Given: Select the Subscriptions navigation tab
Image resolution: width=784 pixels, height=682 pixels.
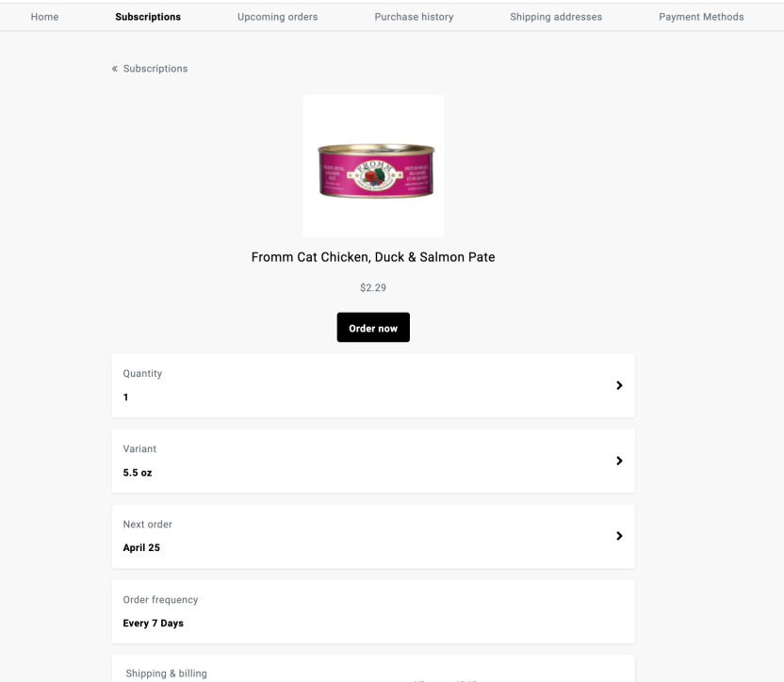Looking at the screenshot, I should pos(148,17).
